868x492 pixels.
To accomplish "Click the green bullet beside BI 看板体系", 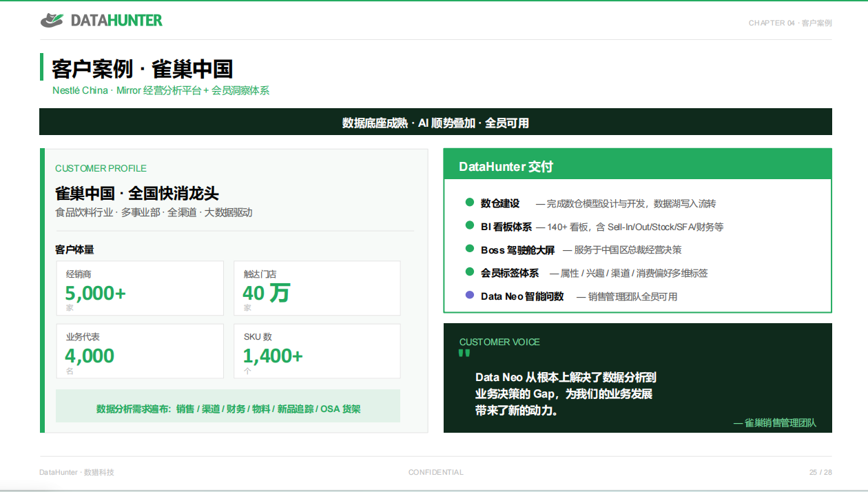I will pyautogui.click(x=470, y=225).
